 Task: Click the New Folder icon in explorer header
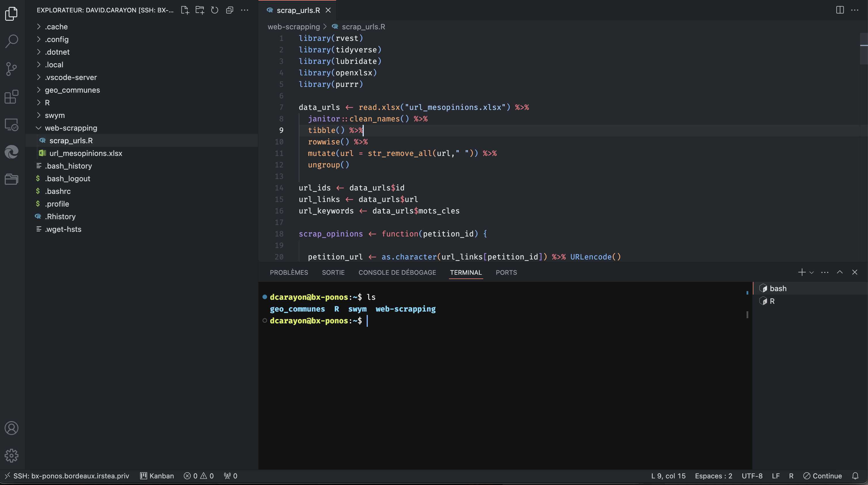(200, 10)
